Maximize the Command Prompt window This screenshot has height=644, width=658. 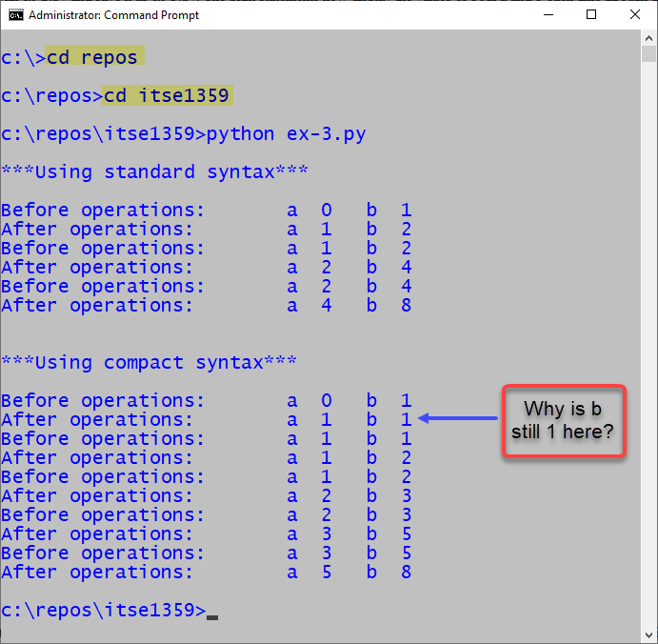tap(591, 15)
